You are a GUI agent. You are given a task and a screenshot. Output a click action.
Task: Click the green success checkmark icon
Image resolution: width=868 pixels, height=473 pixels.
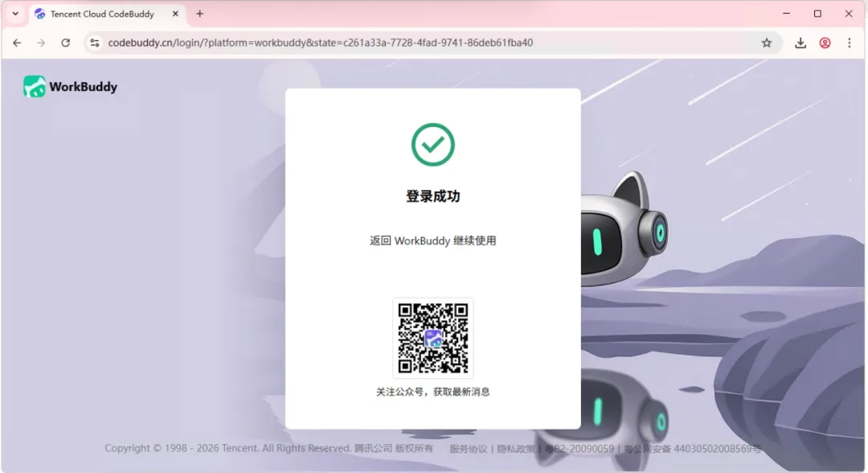point(433,145)
